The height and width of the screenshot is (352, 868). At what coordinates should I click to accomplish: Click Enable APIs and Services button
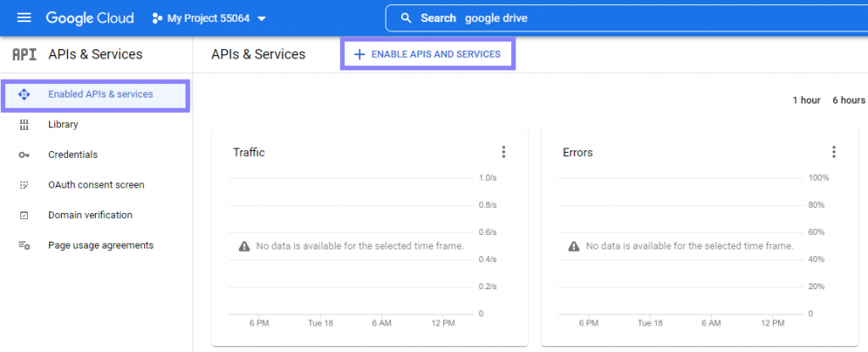(427, 54)
